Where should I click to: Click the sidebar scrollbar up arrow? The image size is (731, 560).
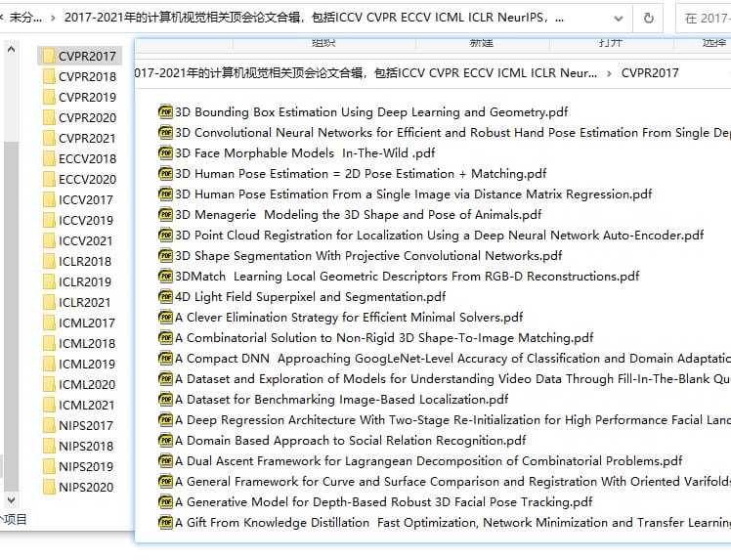coord(11,49)
